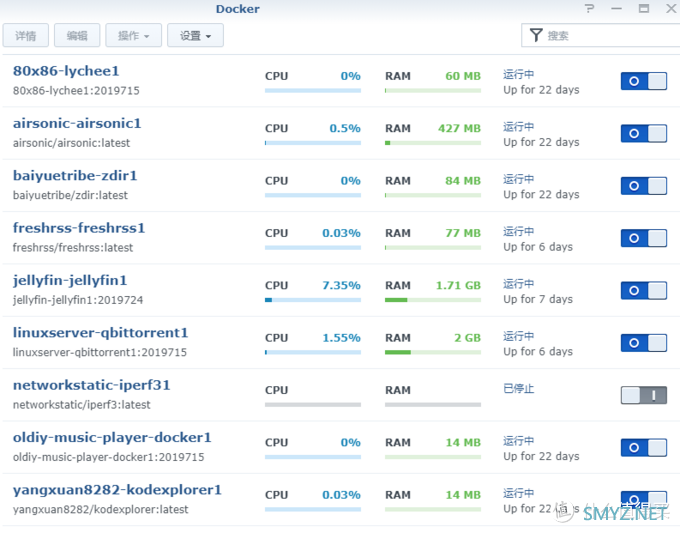680x533 pixels.
Task: Click the 编辑 button
Action: point(77,36)
